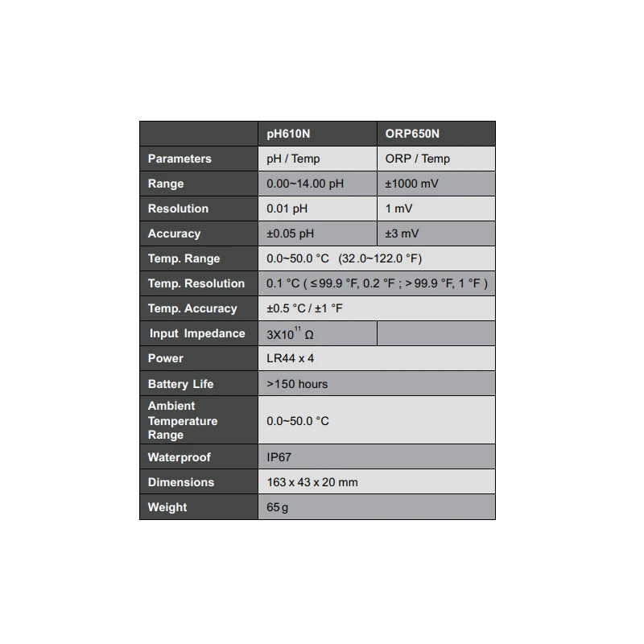
Task: Click the ±1000 mV range value
Action: (412, 184)
